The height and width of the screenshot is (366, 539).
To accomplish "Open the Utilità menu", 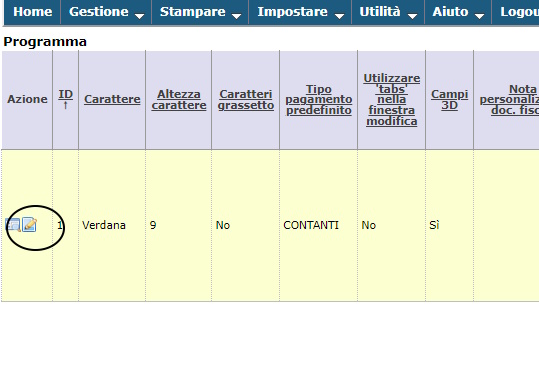I will click(x=388, y=12).
